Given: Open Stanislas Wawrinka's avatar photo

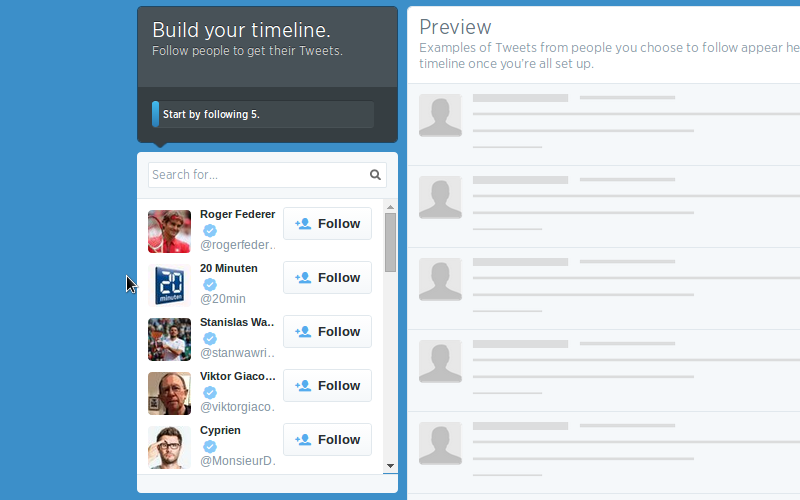Looking at the screenshot, I should click(169, 339).
